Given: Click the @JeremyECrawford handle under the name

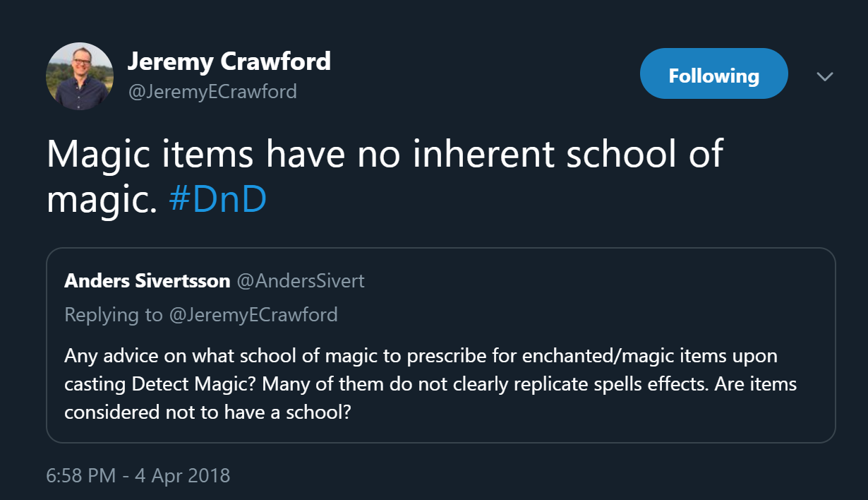Looking at the screenshot, I should 212,91.
